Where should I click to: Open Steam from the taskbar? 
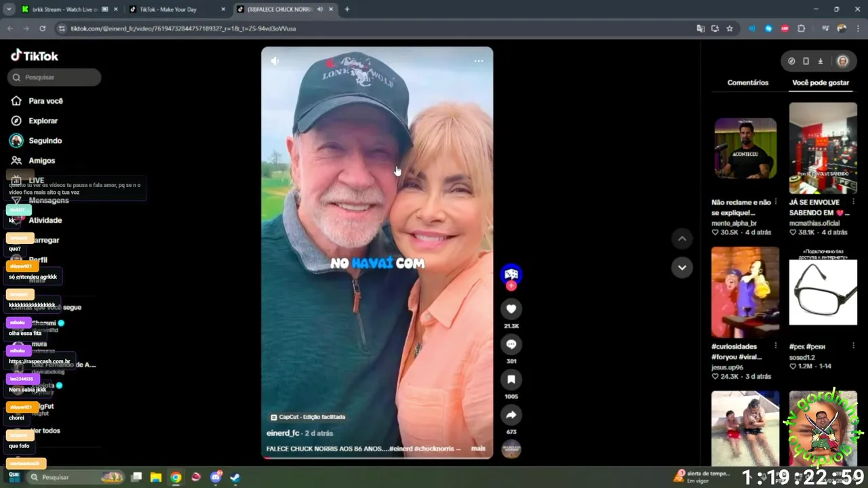point(235,477)
